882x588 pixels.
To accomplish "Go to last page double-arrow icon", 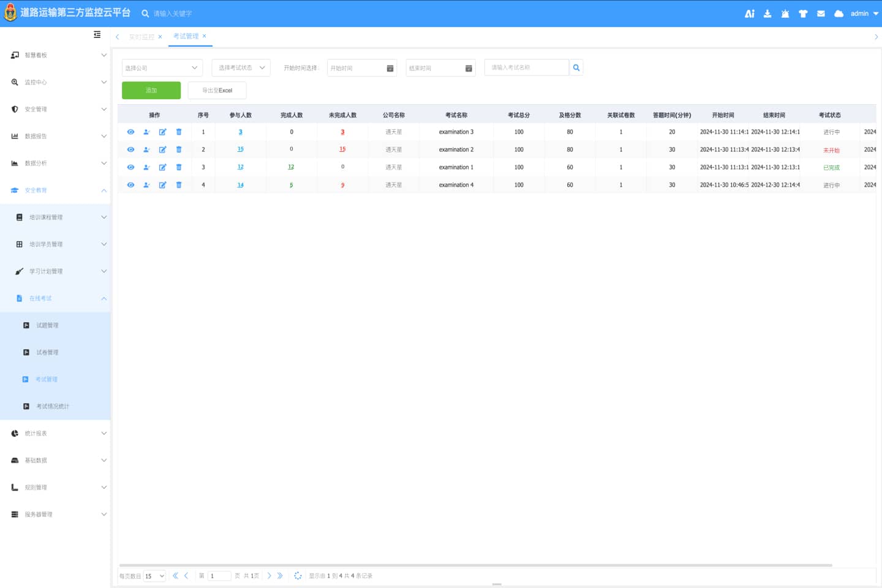I will tap(280, 576).
